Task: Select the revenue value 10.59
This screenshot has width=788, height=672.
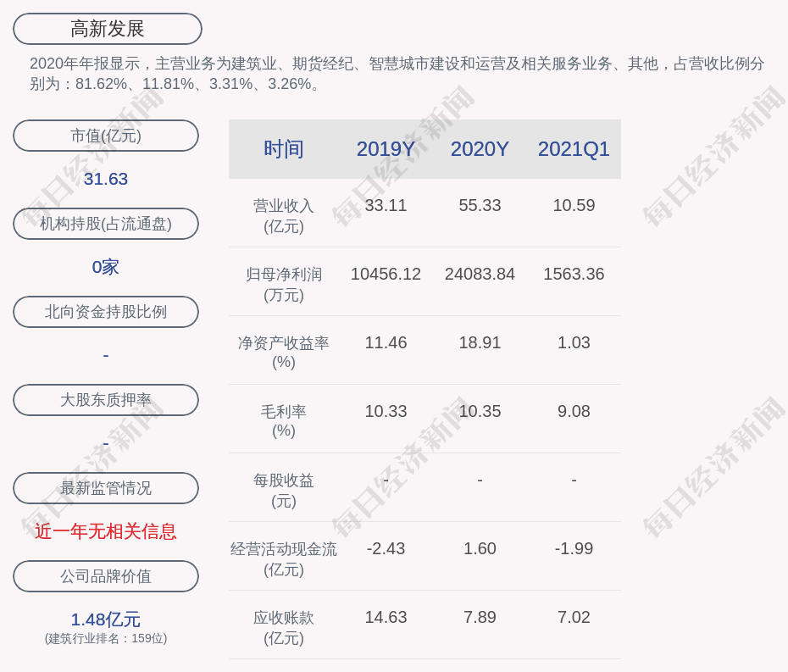Action: click(574, 205)
